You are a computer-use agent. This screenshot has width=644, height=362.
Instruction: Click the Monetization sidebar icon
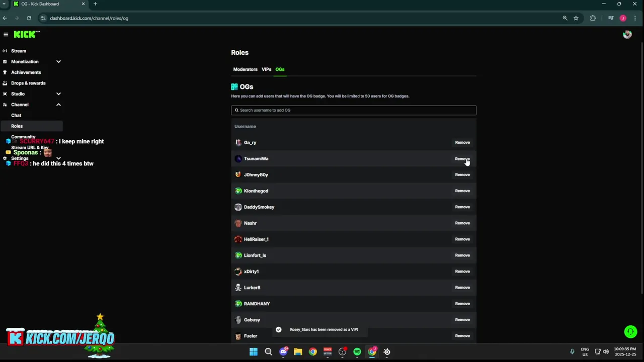(5, 61)
